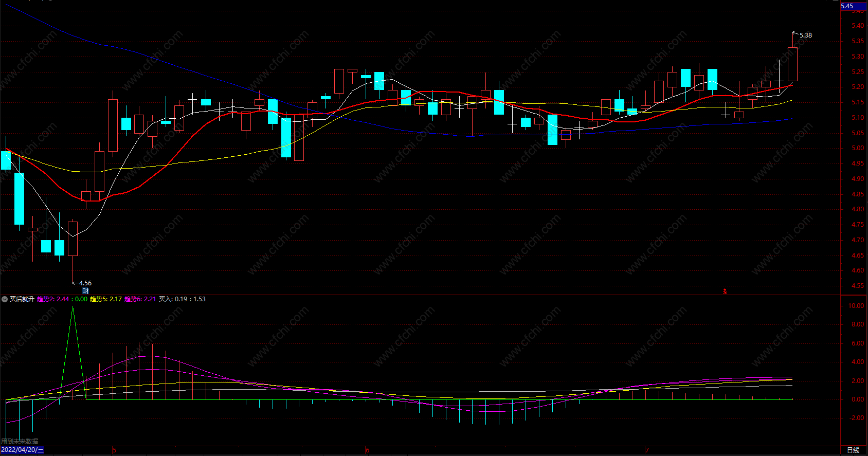This screenshot has height=456, width=868.
Task: Click the 5.00 price axis label
Action: [x=858, y=148]
